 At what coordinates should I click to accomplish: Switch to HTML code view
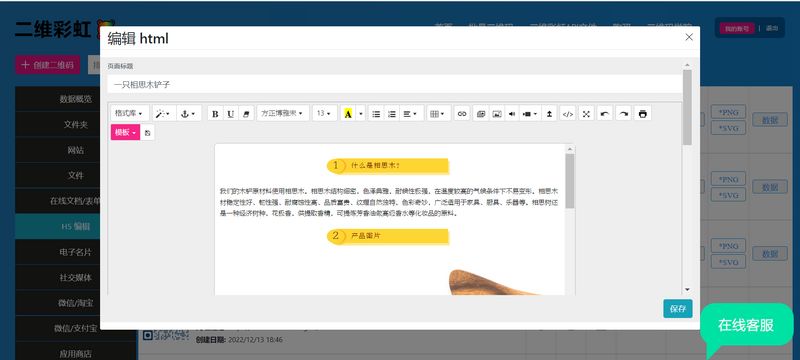tap(567, 114)
